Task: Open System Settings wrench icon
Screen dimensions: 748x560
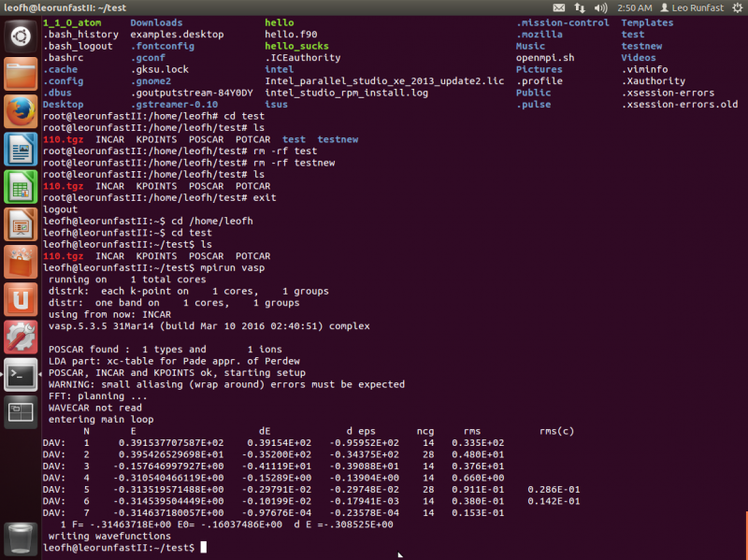Action: pos(21,337)
